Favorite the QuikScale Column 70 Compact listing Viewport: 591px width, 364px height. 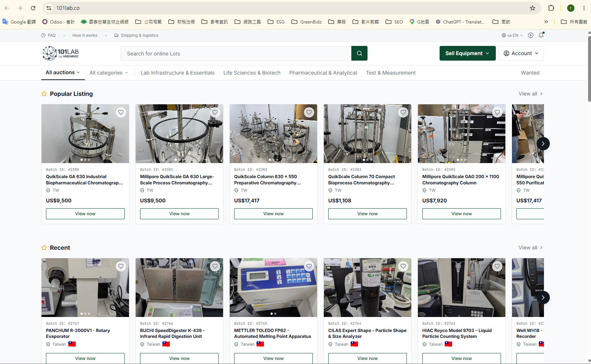tap(403, 112)
